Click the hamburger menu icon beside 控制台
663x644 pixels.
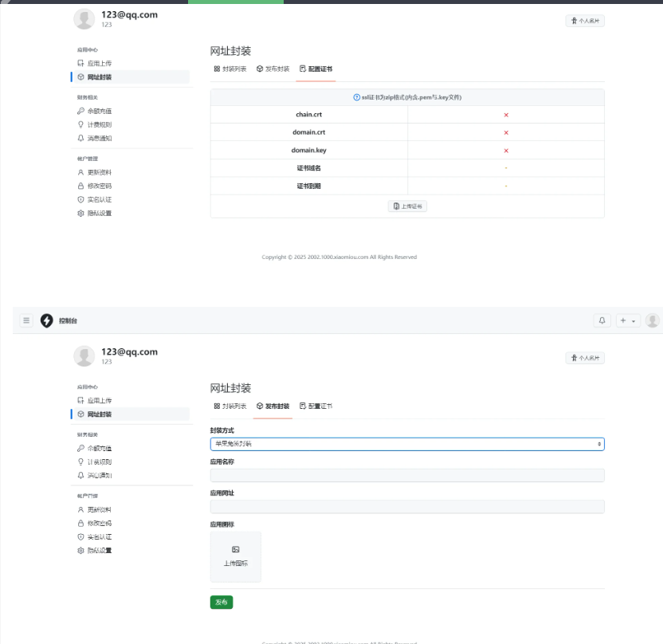click(x=26, y=320)
